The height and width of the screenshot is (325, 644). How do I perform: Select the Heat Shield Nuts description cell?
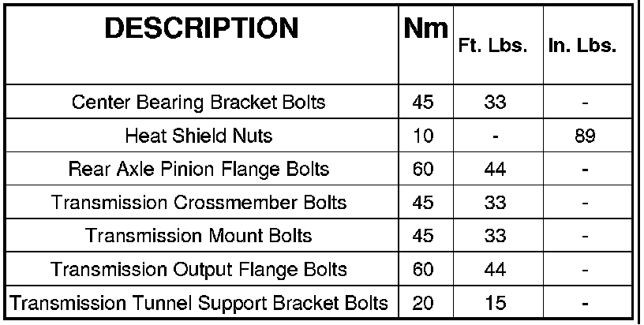(x=198, y=136)
